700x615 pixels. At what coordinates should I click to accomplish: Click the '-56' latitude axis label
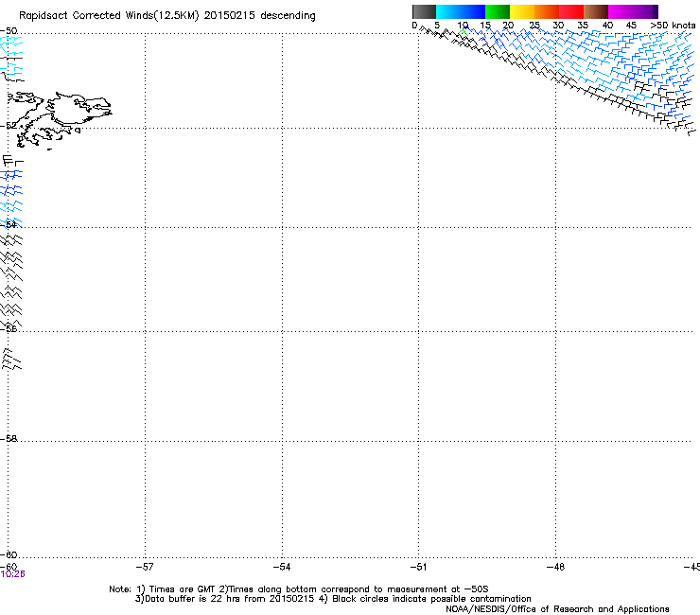9,328
